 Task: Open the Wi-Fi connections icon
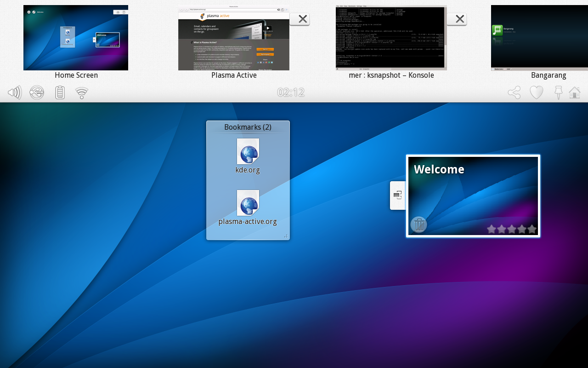tap(82, 93)
